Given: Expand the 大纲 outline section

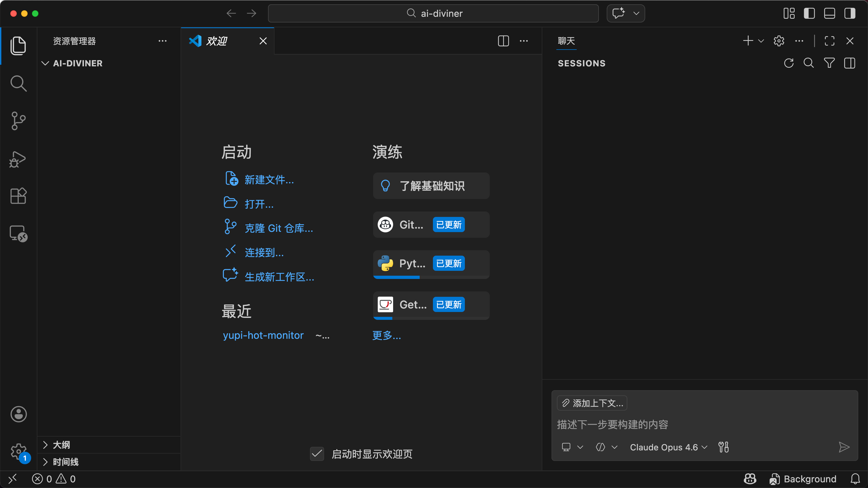Looking at the screenshot, I should (61, 445).
